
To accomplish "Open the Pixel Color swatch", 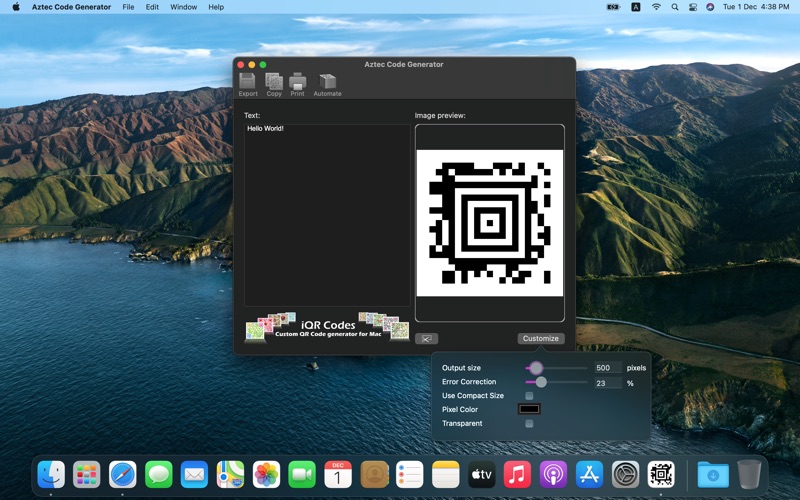I will point(529,409).
